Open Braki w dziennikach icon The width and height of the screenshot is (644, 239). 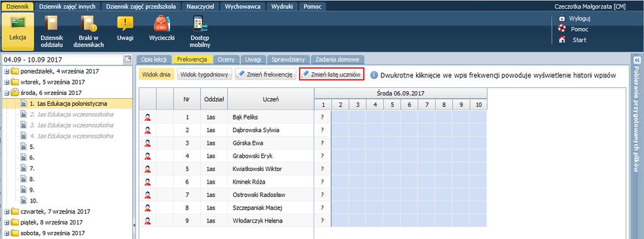pyautogui.click(x=88, y=24)
